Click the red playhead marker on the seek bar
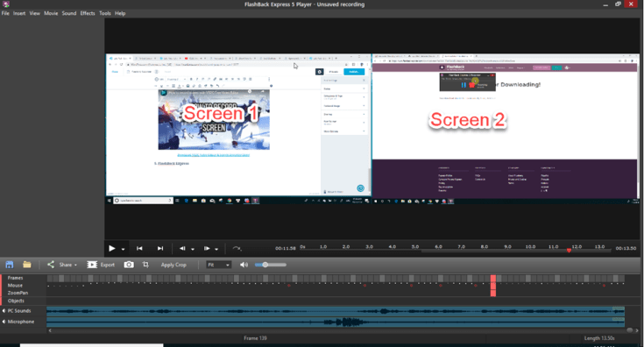This screenshot has width=644, height=347. pyautogui.click(x=569, y=250)
